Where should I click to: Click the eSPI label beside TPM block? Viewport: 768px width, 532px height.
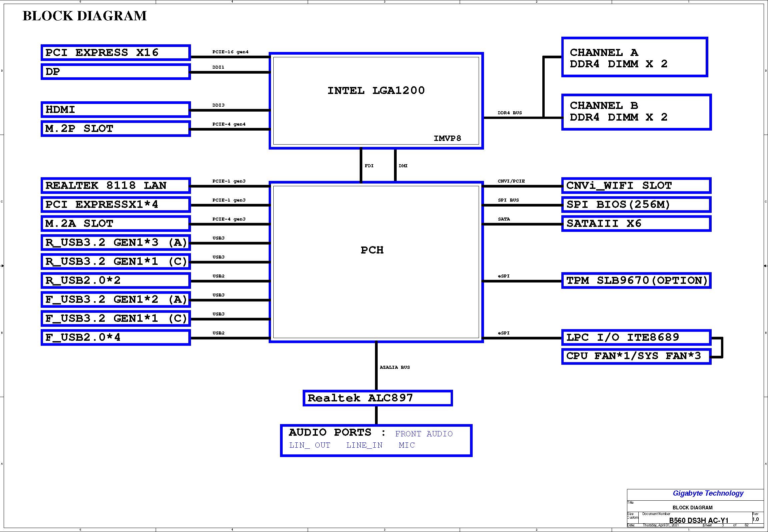[504, 276]
